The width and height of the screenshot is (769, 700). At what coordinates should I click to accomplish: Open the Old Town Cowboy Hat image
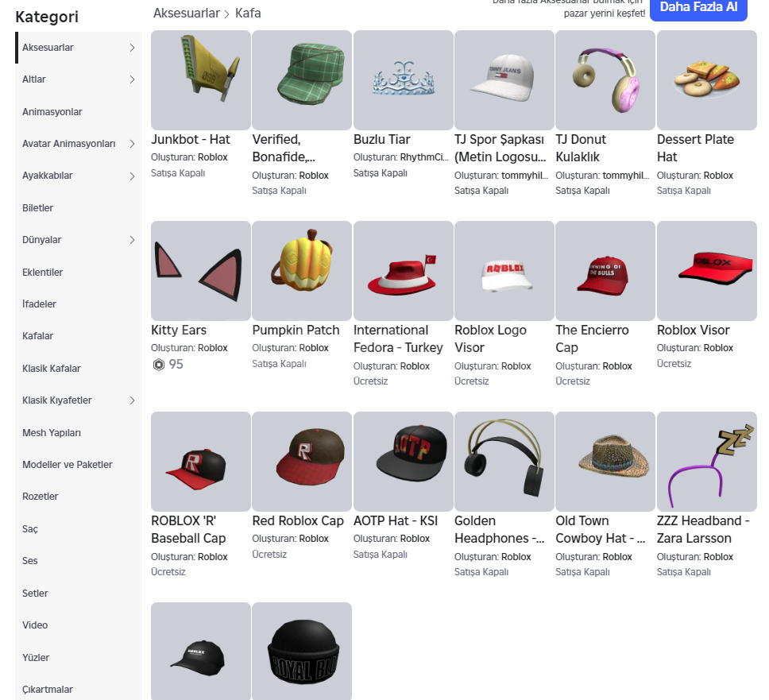click(x=605, y=462)
